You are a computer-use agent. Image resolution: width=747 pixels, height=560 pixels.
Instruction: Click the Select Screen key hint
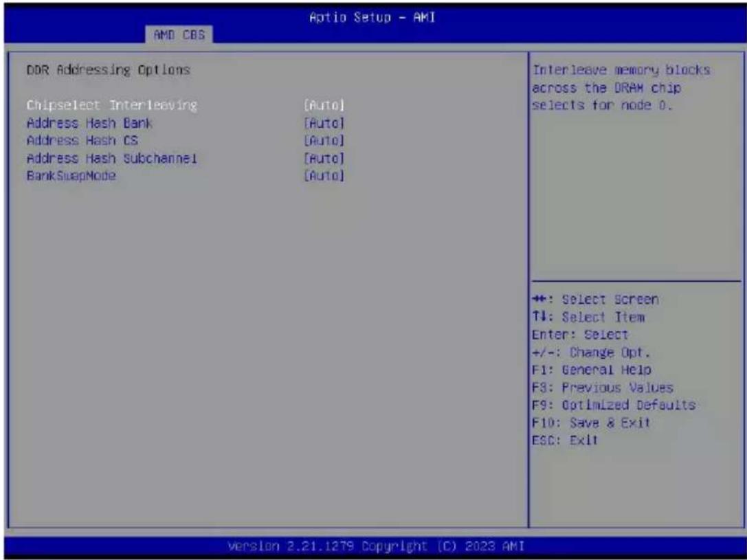[x=596, y=300]
